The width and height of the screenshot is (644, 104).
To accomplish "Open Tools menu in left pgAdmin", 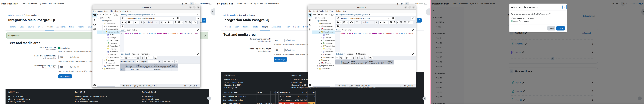I will point(106,11).
